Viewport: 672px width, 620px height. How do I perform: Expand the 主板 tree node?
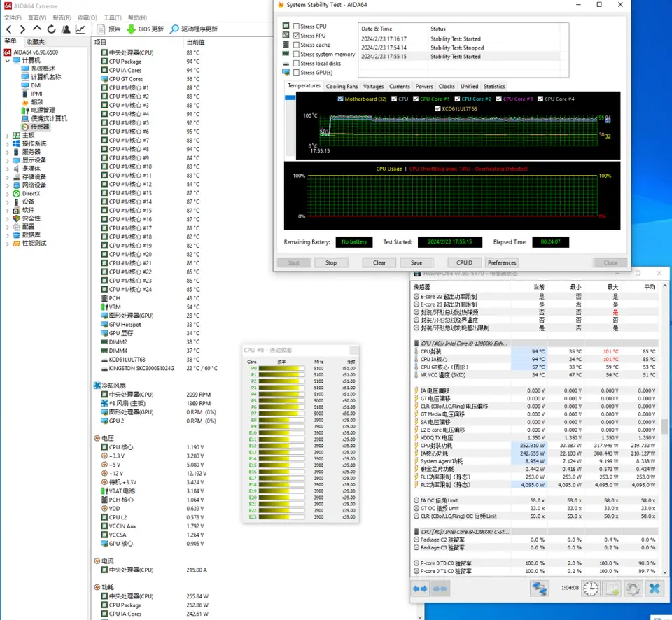coord(7,135)
